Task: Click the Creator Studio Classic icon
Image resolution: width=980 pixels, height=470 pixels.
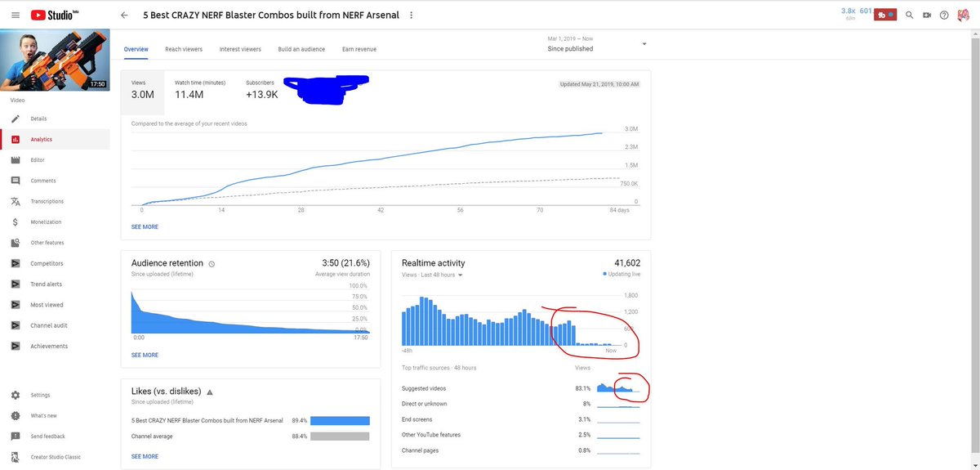Action: [x=16, y=457]
